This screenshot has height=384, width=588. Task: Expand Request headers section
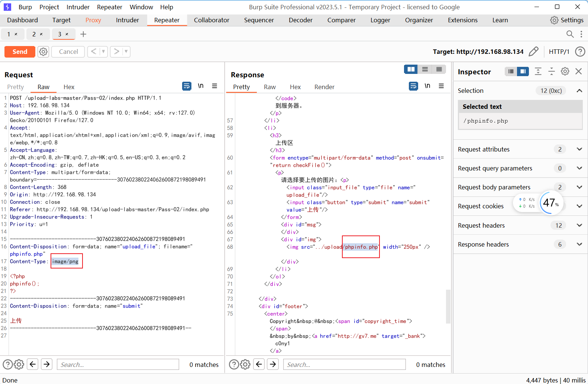coord(579,225)
